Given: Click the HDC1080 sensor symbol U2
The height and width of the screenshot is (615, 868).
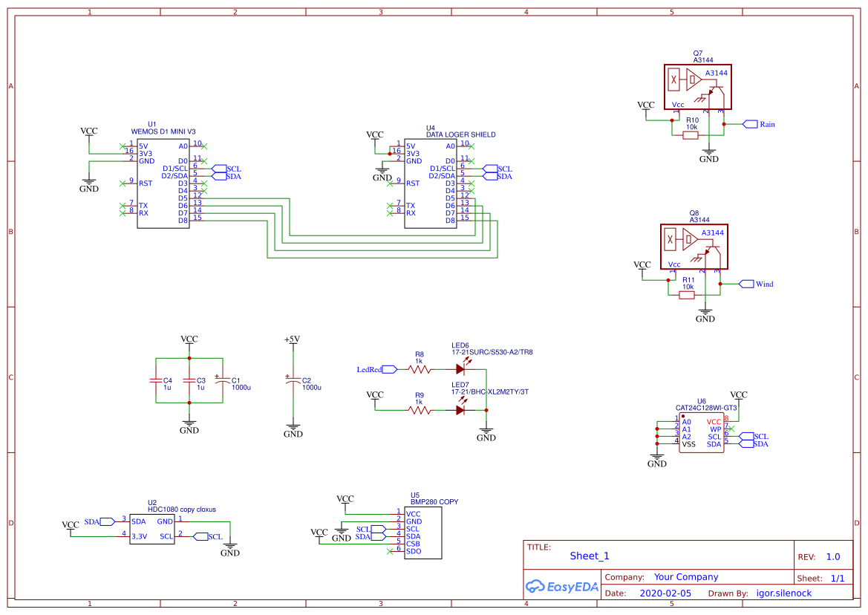Looking at the screenshot, I should tap(152, 528).
